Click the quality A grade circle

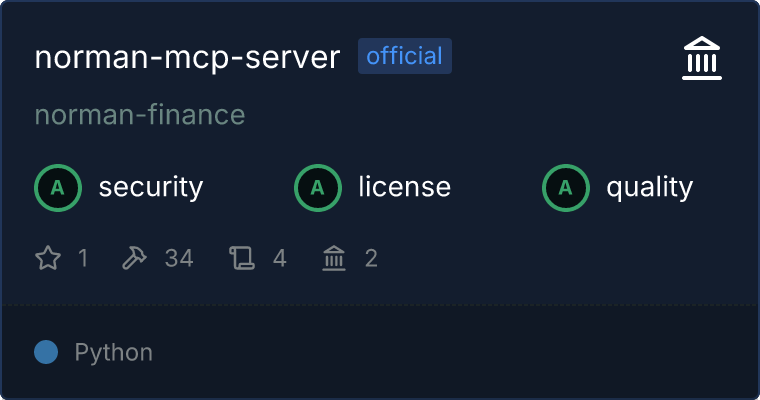(566, 187)
